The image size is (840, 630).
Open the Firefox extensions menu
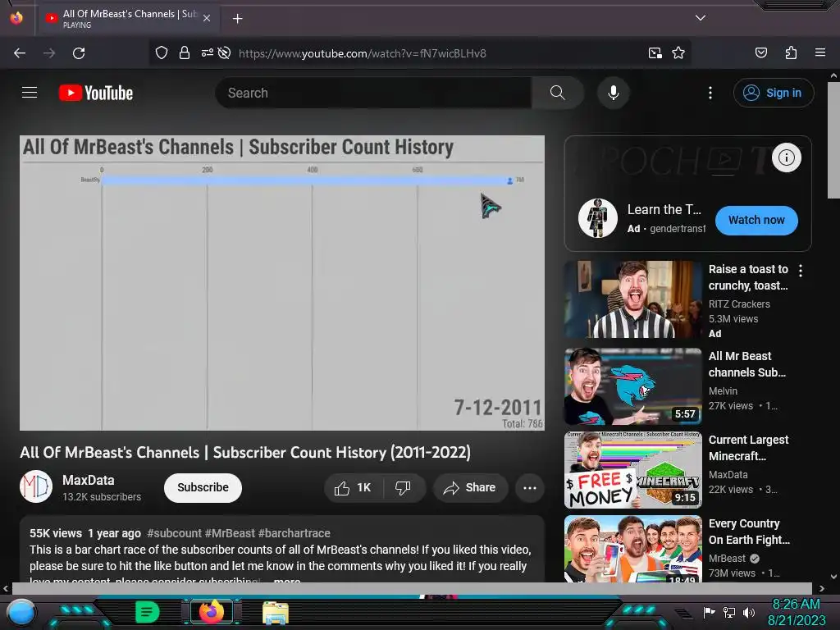(x=791, y=53)
